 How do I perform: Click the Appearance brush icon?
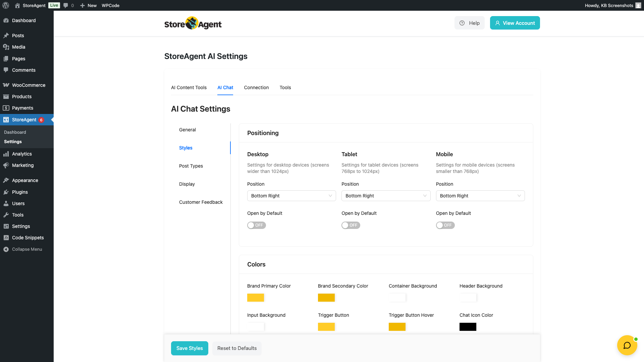click(6, 180)
